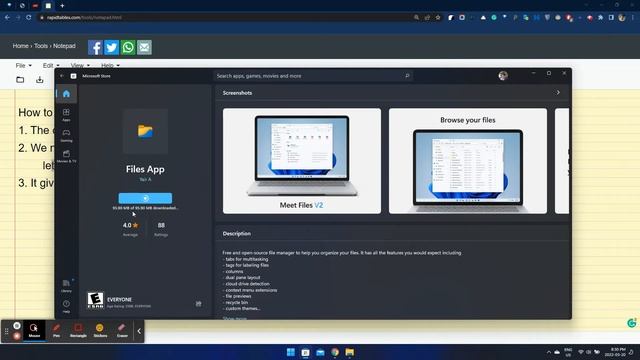Select the Mouse annotation tool
The image size is (640, 360).
click(x=34, y=330)
